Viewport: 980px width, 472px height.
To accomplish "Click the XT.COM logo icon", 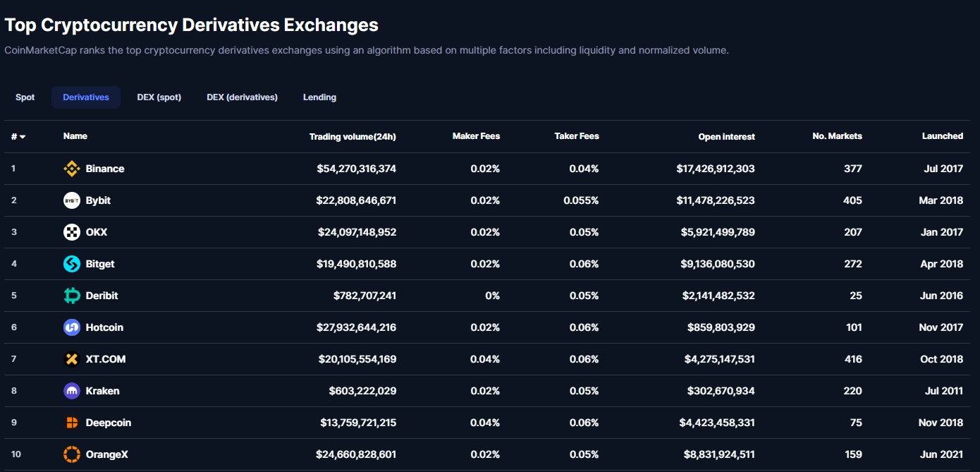I will click(71, 359).
